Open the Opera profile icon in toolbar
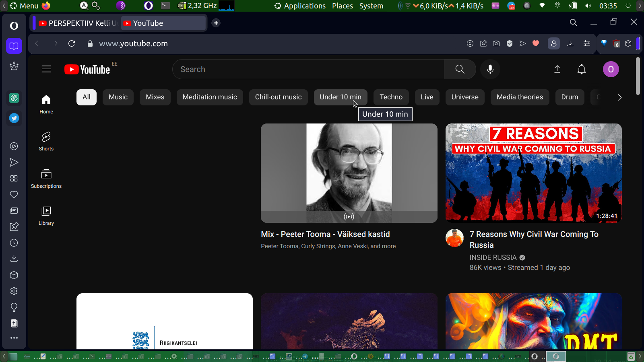The image size is (644, 362). coord(554,43)
